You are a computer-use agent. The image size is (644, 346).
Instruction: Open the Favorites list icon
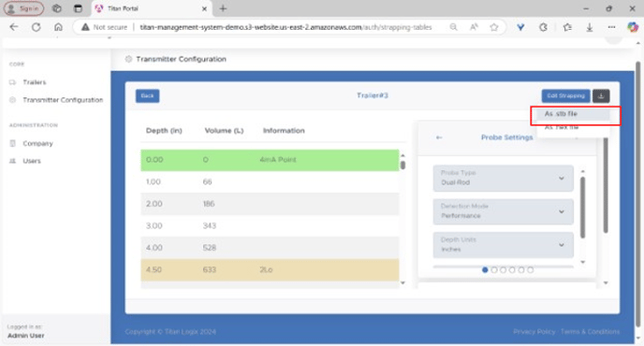567,27
